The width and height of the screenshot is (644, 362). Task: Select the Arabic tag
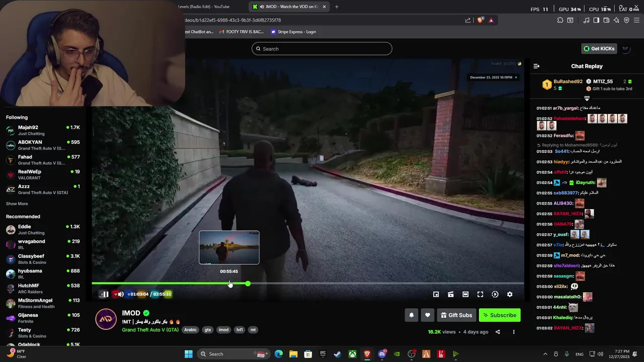pyautogui.click(x=190, y=330)
